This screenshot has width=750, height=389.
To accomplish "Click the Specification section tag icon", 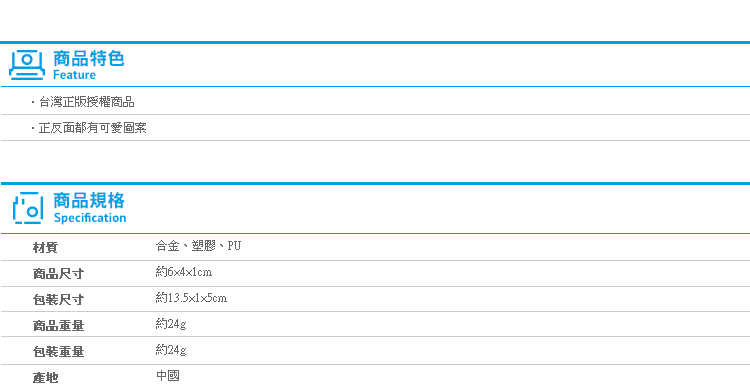I will click(28, 208).
